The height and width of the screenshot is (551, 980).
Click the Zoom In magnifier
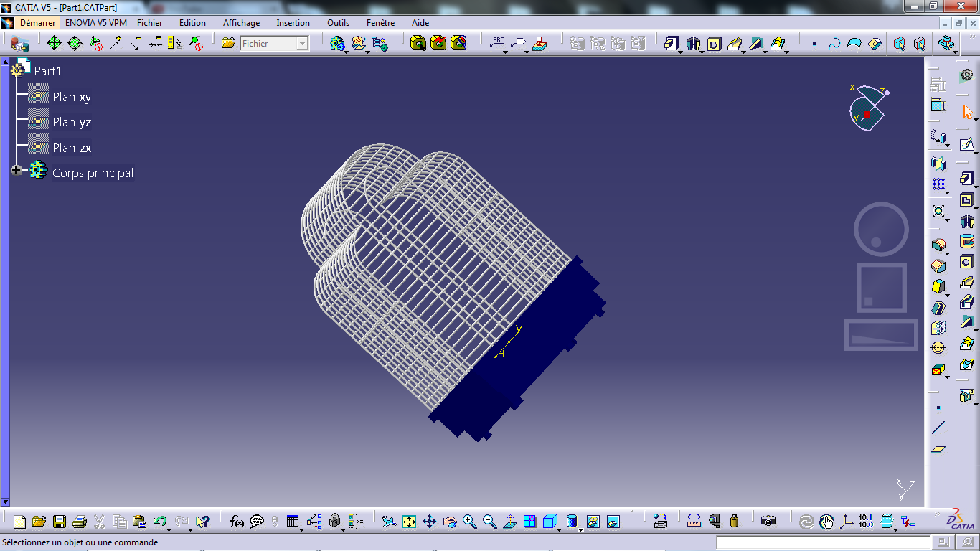coord(469,522)
